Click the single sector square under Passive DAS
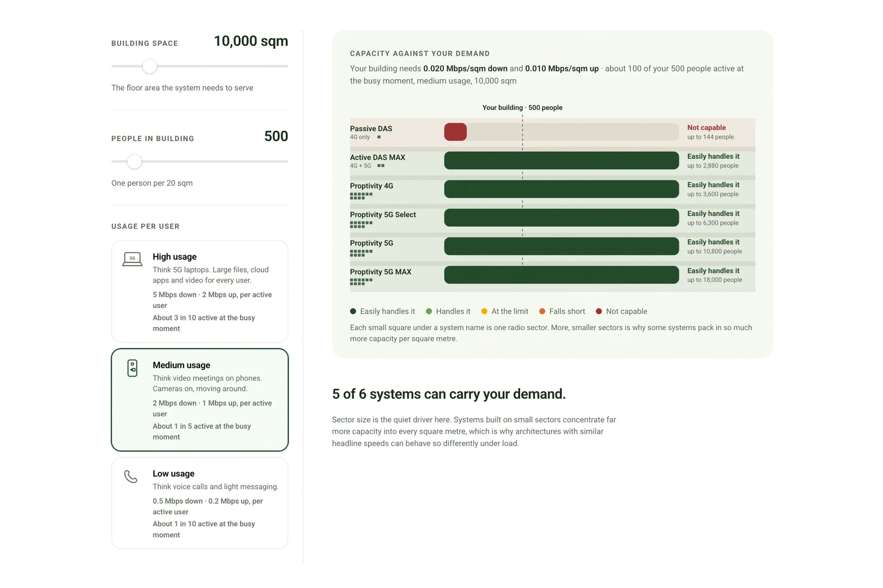This screenshot has width=883, height=588. (x=379, y=137)
